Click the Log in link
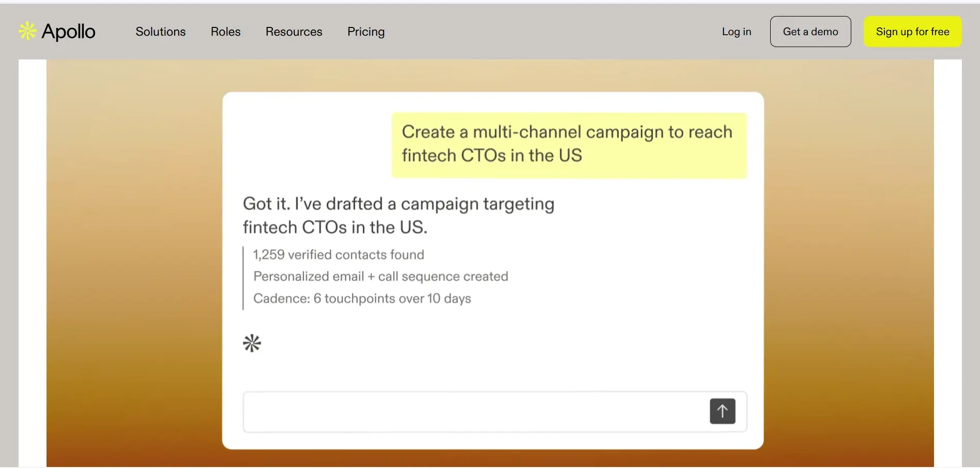980x468 pixels. (737, 32)
